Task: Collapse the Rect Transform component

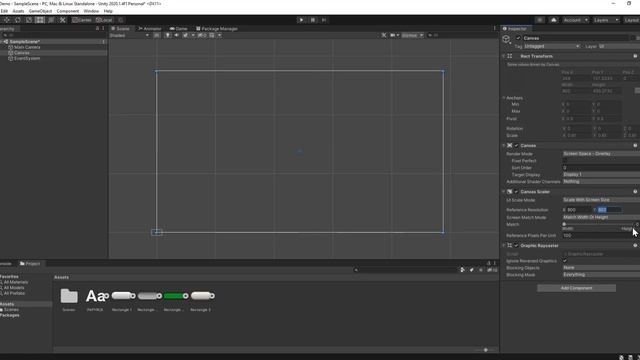Action: (x=504, y=56)
